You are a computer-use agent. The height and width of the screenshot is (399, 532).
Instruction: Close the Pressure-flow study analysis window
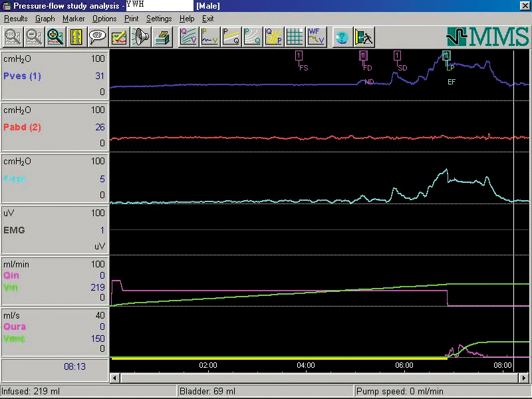pos(525,6)
